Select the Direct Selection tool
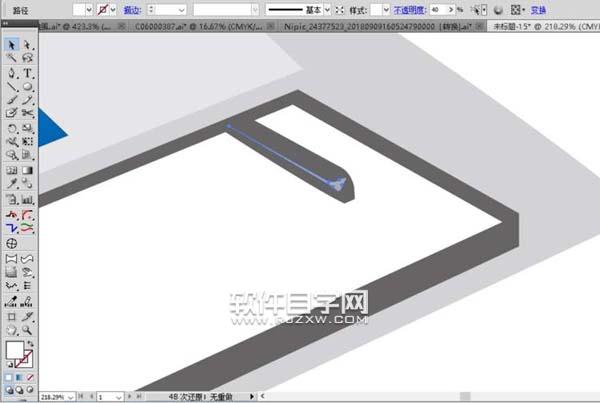 point(27,45)
